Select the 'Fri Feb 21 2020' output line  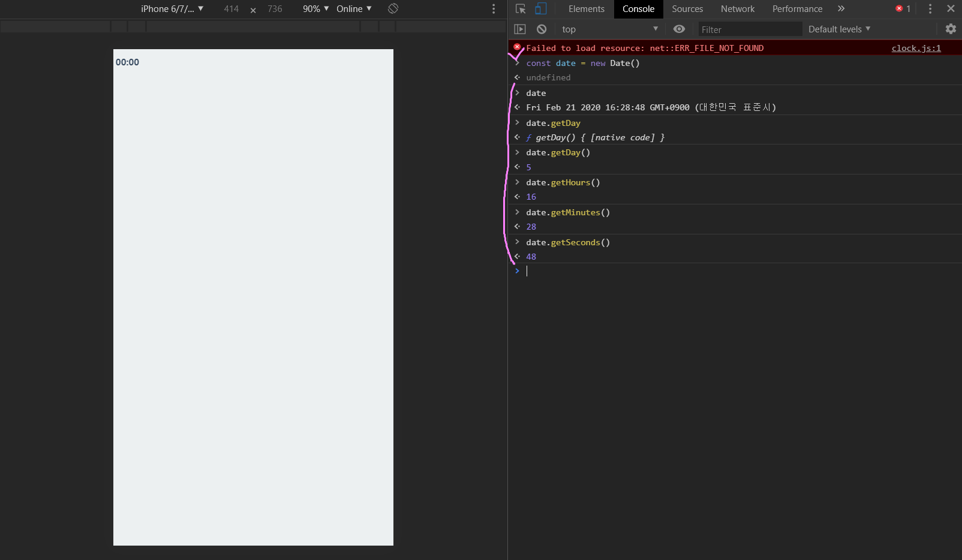651,107
